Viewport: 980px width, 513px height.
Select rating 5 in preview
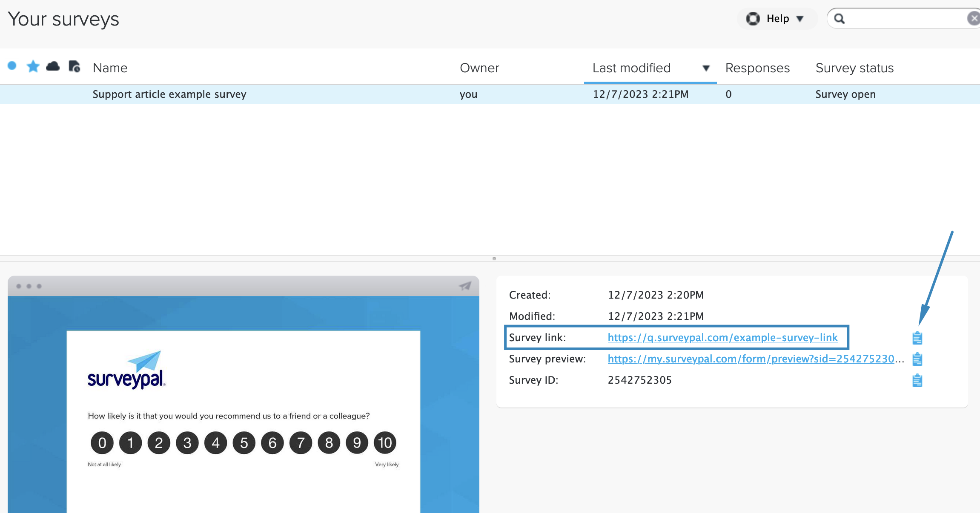click(x=244, y=443)
